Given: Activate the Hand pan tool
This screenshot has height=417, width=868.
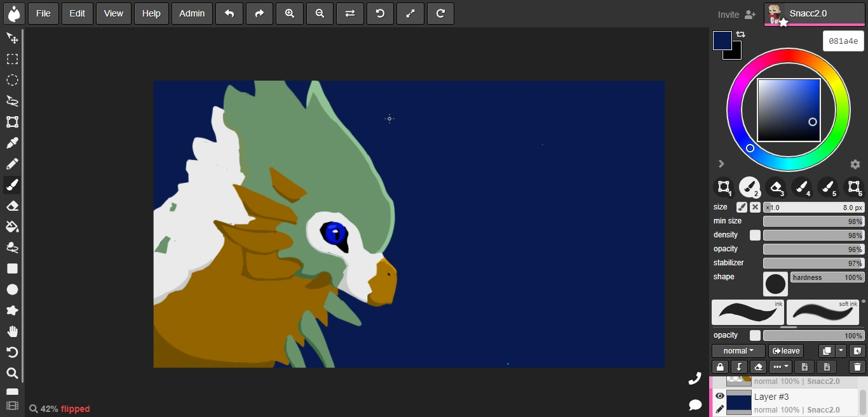Looking at the screenshot, I should tap(12, 331).
